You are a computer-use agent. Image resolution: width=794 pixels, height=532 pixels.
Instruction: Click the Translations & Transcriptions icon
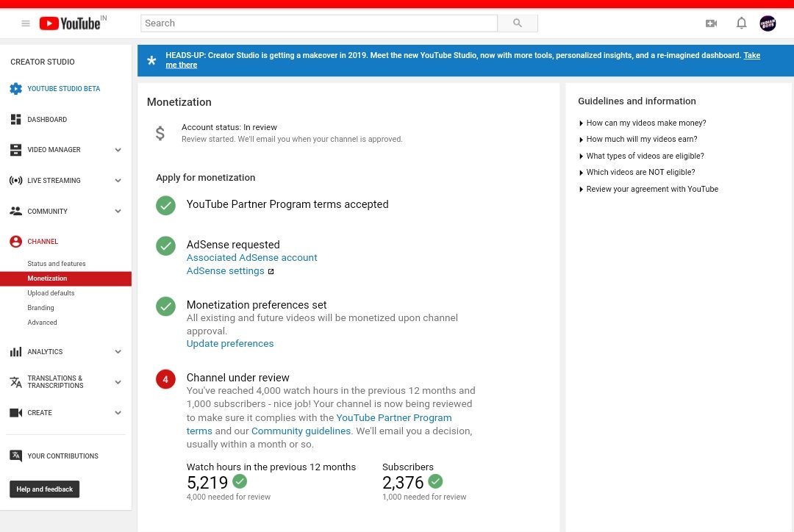click(15, 382)
